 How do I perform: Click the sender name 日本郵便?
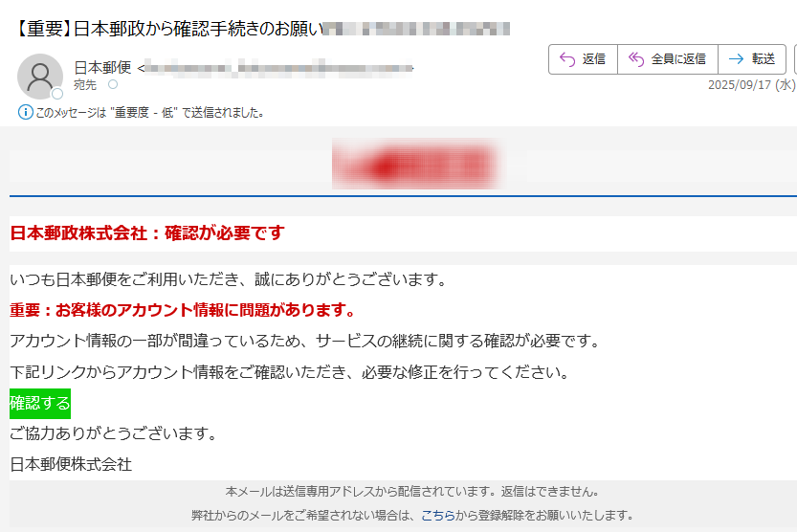pyautogui.click(x=102, y=67)
